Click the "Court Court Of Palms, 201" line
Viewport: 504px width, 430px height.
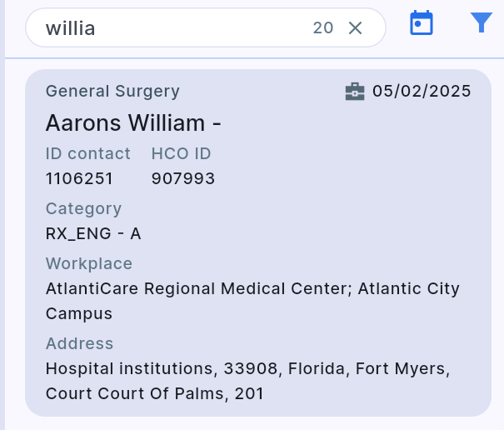pyautogui.click(x=154, y=393)
